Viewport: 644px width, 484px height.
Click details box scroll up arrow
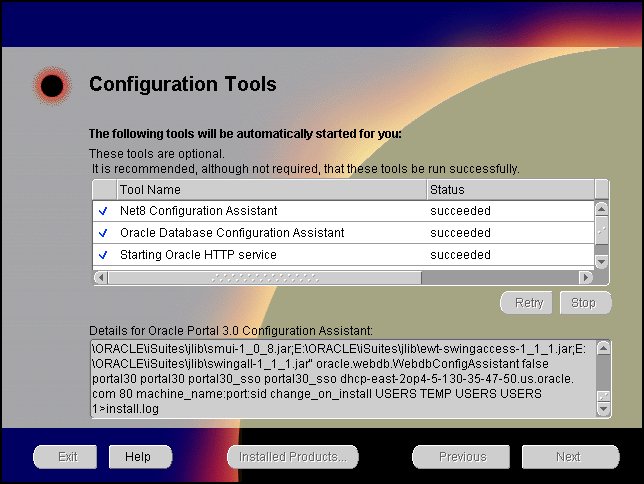[603, 348]
